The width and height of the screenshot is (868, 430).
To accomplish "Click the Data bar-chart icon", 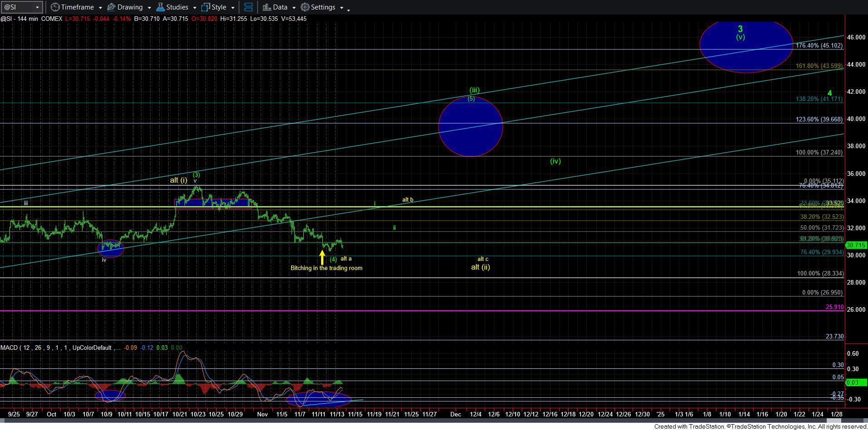I will 267,7.
